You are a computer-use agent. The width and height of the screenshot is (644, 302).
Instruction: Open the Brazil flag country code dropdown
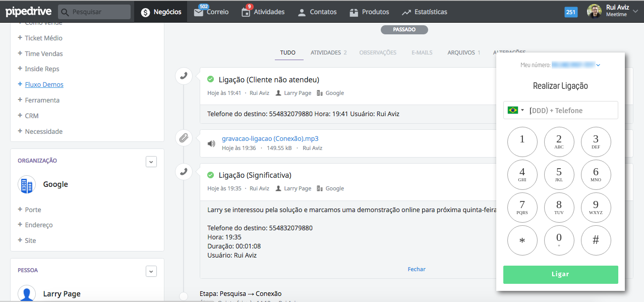click(x=516, y=110)
